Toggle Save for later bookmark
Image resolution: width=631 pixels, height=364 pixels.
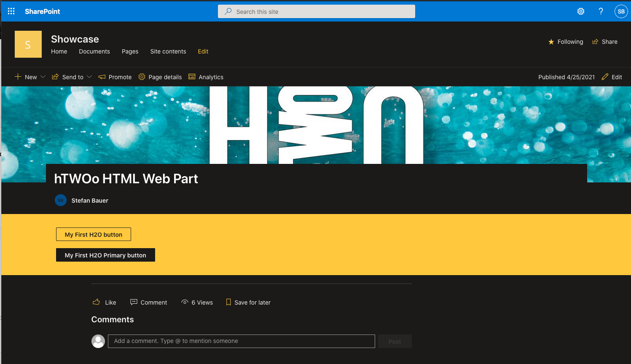248,302
